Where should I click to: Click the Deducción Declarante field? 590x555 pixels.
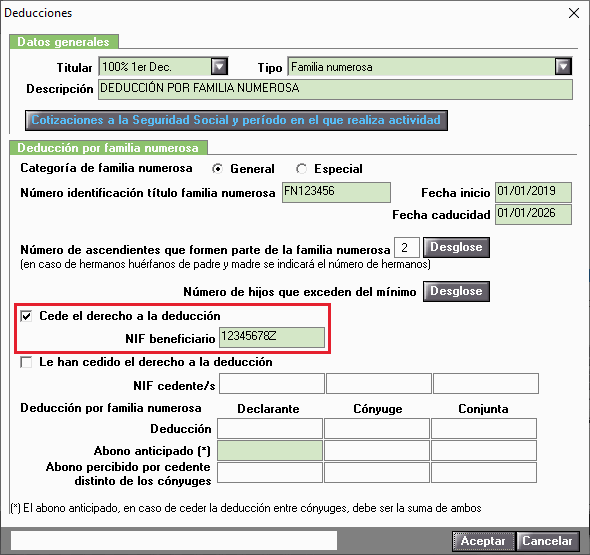270,428
